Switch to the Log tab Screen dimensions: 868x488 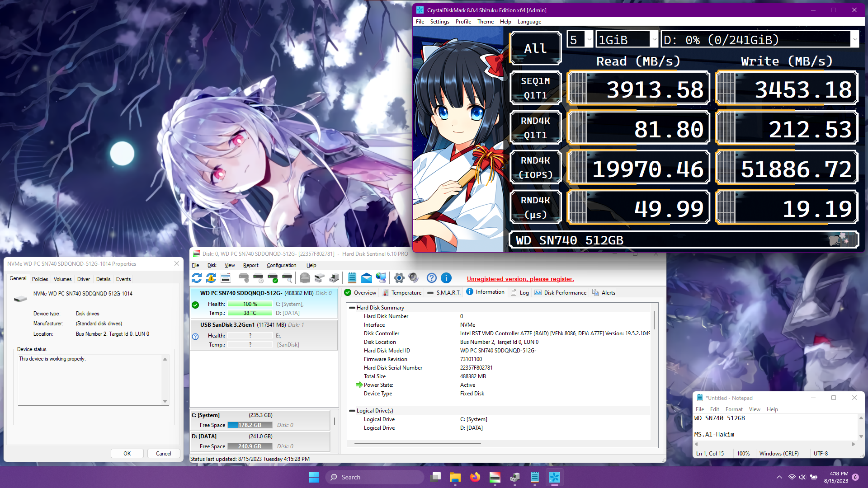tap(519, 293)
